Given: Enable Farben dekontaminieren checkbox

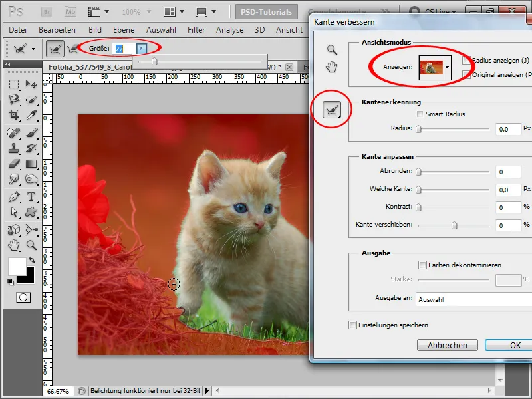Looking at the screenshot, I should (x=422, y=265).
